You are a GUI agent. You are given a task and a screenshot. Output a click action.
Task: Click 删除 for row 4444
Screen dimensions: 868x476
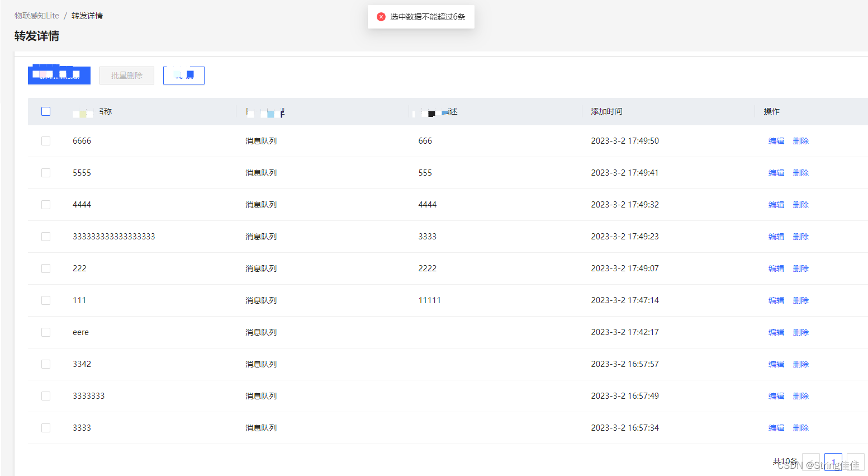[801, 205]
